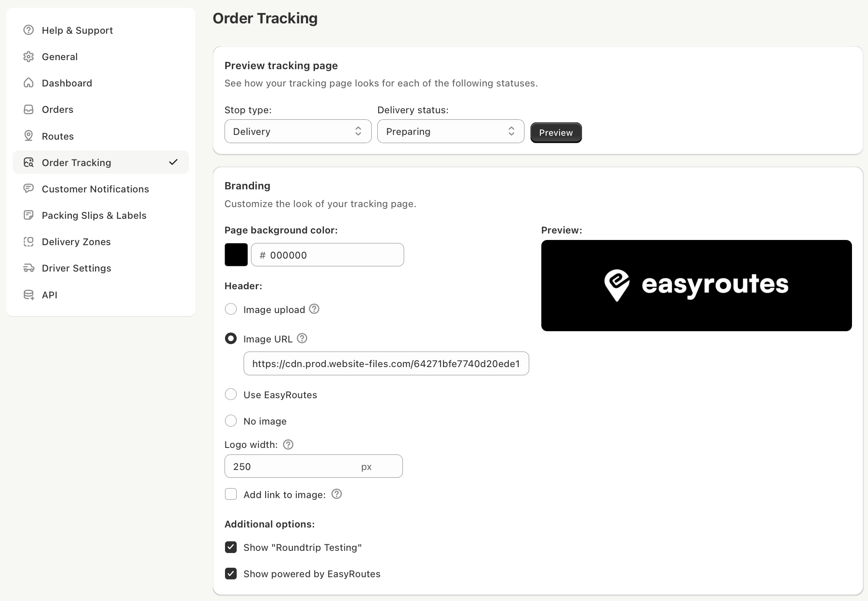The image size is (868, 601).
Task: Open the Stop type Delivery dropdown
Action: click(x=298, y=131)
